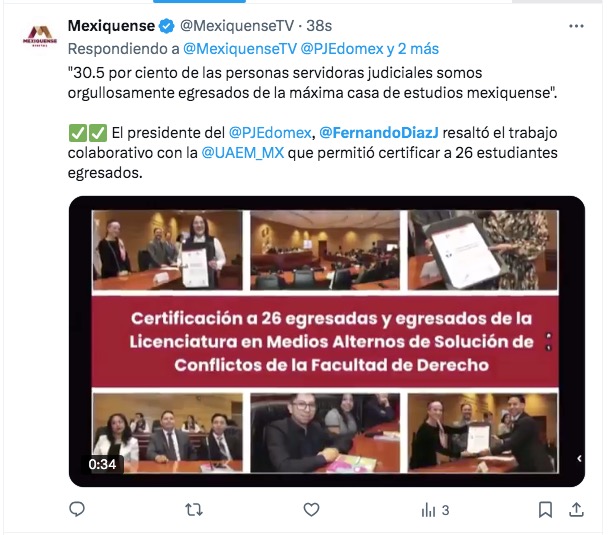
Task: View post analytics showing 3 views
Action: point(435,510)
